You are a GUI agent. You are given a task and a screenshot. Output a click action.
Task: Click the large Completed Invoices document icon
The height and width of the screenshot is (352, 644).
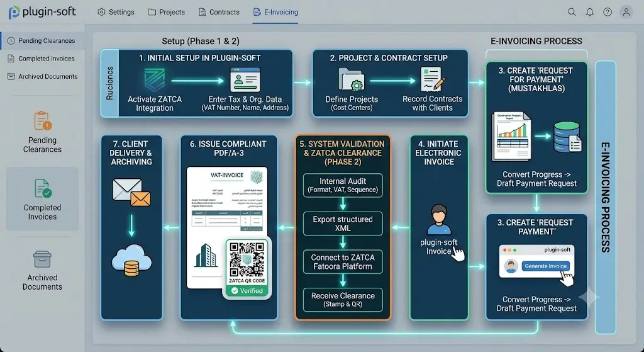click(43, 188)
